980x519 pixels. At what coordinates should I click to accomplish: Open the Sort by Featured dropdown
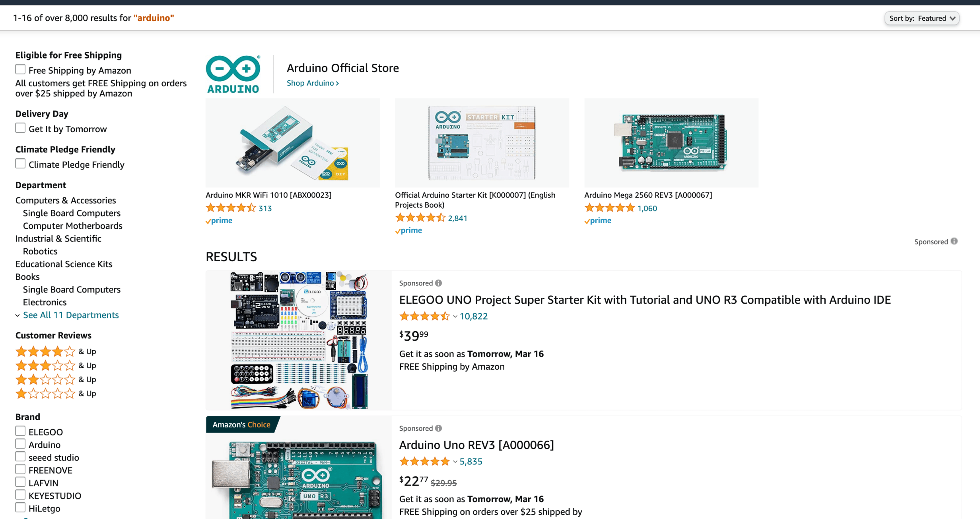[x=922, y=18]
